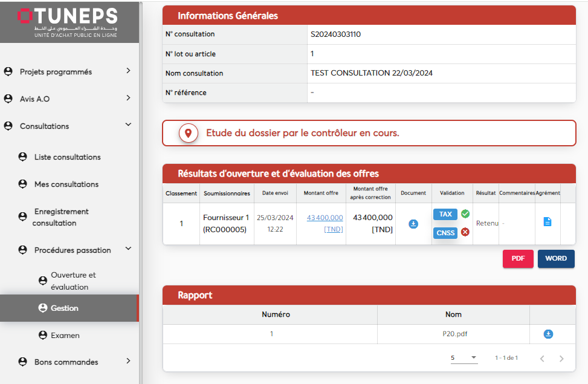Export results as PDF

coord(518,258)
